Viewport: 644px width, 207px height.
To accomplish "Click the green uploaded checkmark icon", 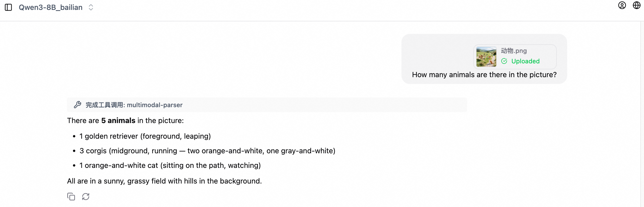I will coord(504,61).
